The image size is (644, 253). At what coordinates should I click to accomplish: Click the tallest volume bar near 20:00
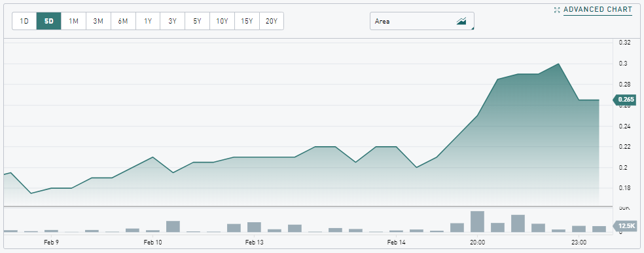(477, 222)
